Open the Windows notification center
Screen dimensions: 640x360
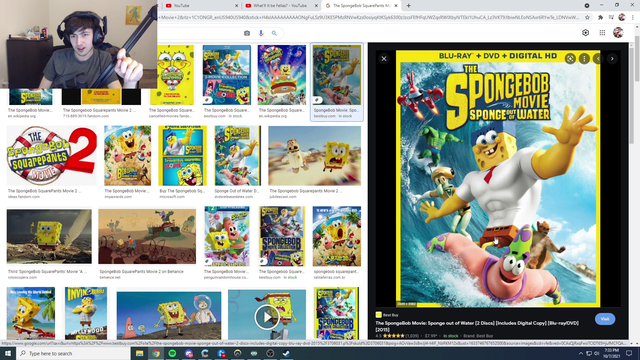[x=629, y=353]
